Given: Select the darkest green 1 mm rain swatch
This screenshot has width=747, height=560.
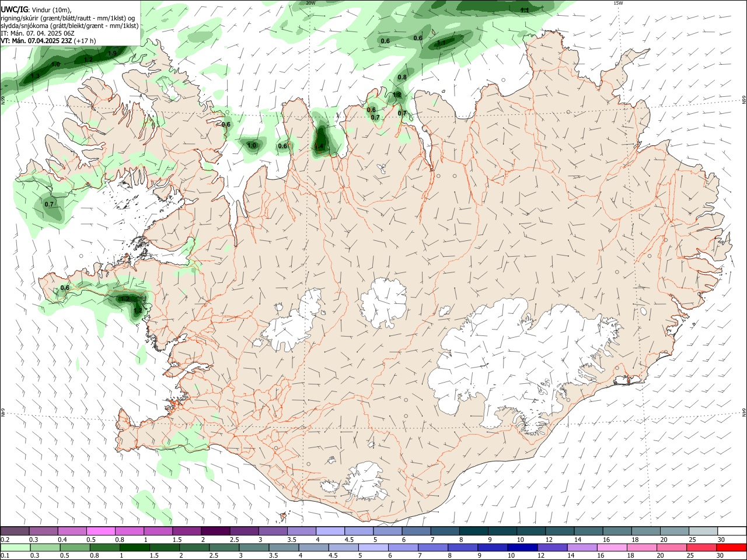Looking at the screenshot, I should click(134, 547).
